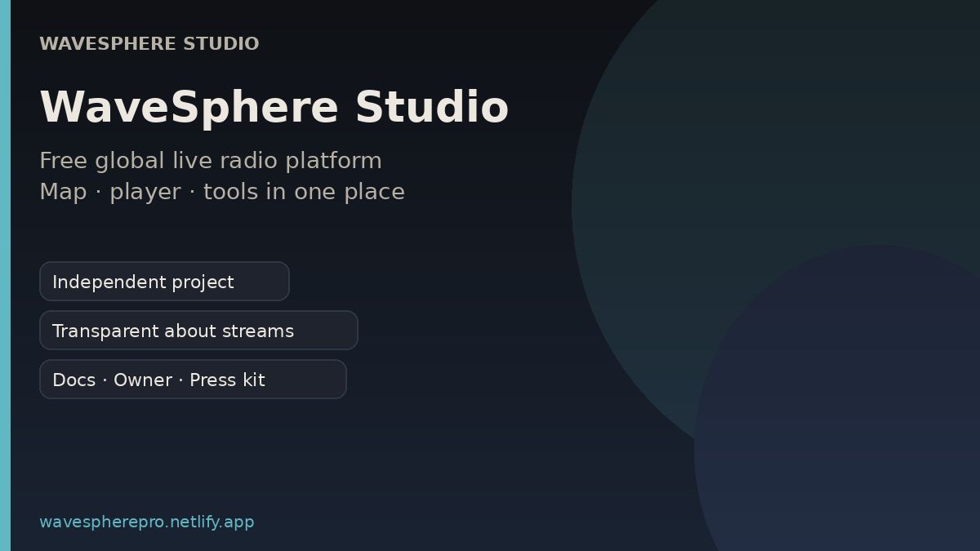Click the "Transparent about streams" pill

point(198,331)
